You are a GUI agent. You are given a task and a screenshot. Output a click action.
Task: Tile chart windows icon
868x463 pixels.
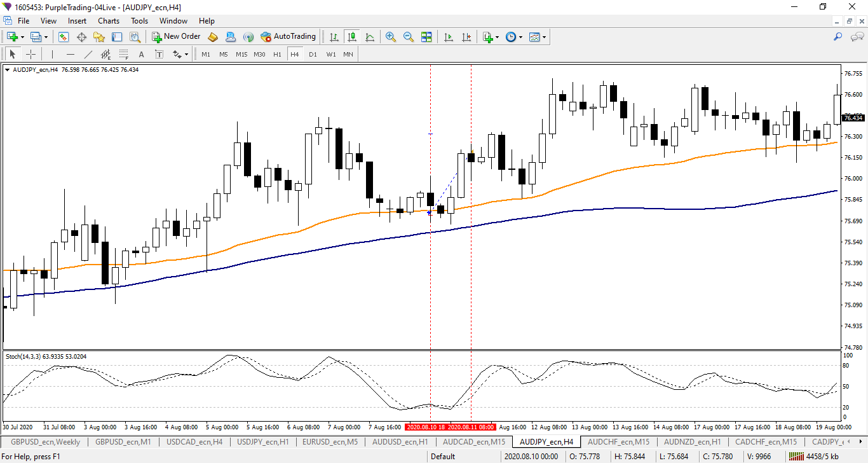(x=426, y=37)
